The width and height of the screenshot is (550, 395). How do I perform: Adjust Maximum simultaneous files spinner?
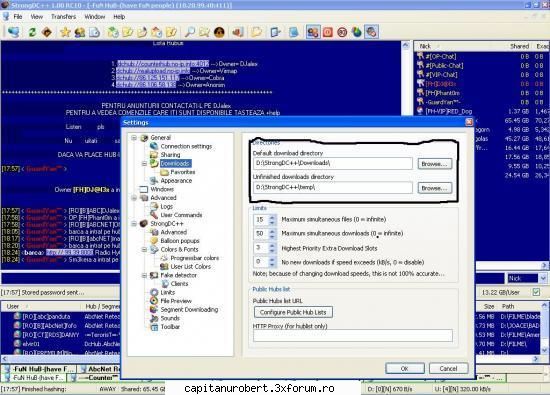pos(272,220)
